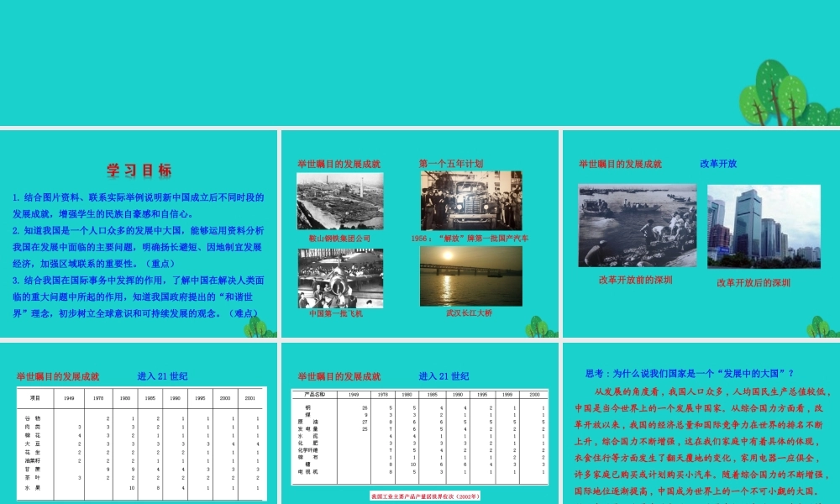
Task: Click the caption 改革开放后的深圳
Action: point(753,283)
